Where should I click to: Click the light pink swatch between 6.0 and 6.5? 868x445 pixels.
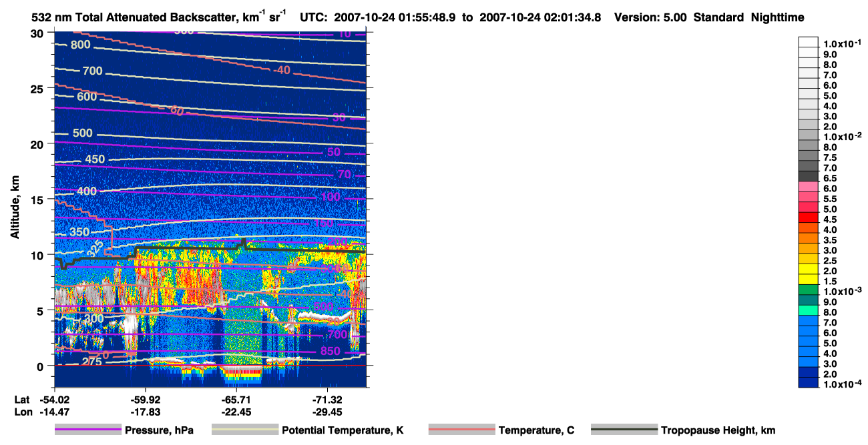[808, 187]
